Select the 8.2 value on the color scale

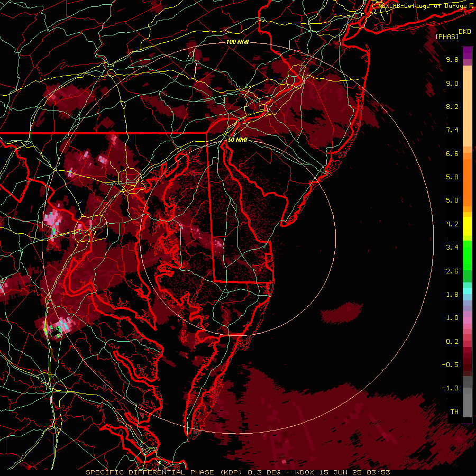tap(452, 106)
